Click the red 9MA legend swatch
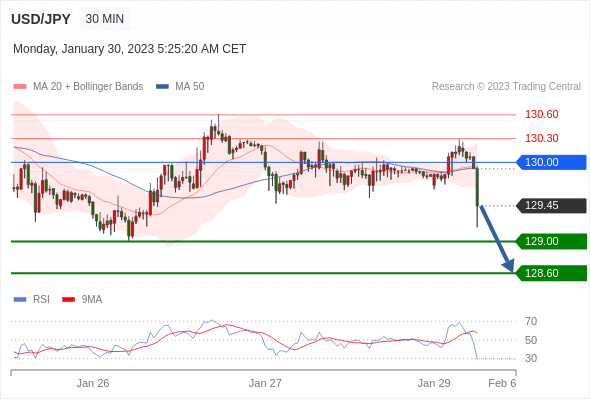This screenshot has height=400, width=590. (x=68, y=300)
